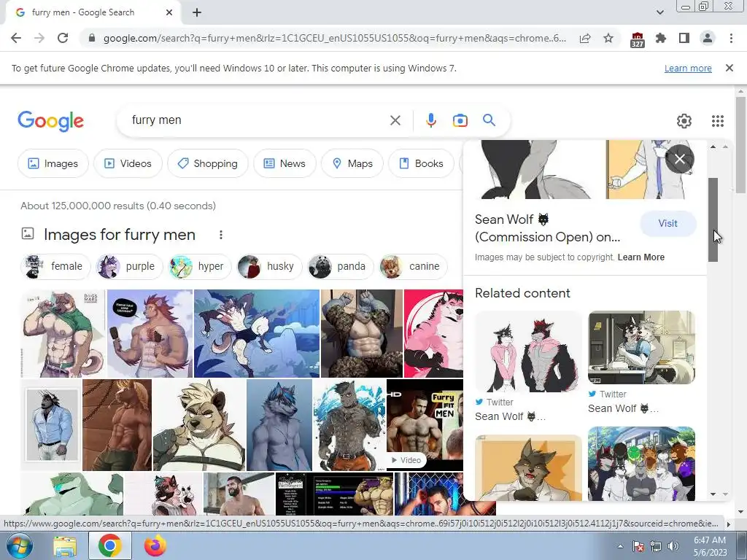Viewport: 747px width, 560px height.
Task: Open related image of two pink-hoodie wolves
Action: click(528, 351)
